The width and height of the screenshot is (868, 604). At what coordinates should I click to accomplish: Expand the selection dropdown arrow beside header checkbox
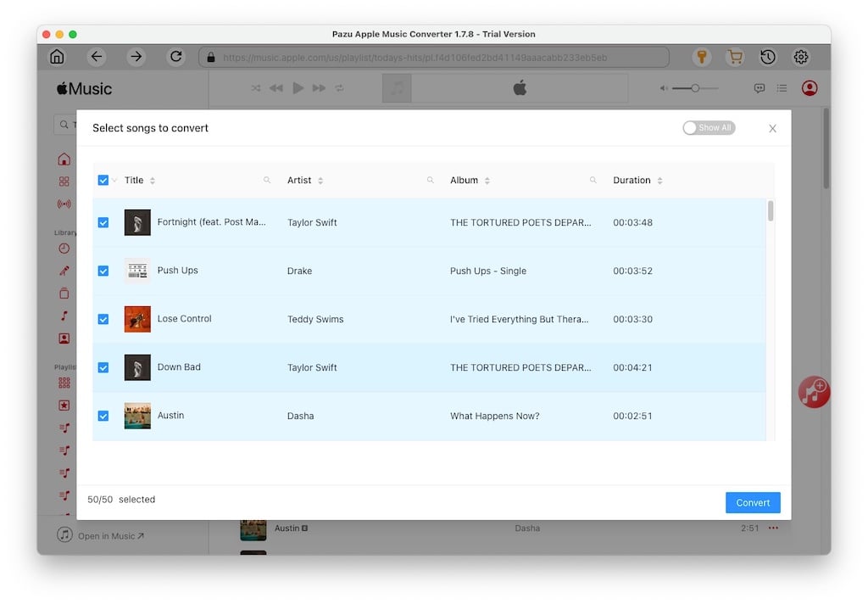[114, 180]
